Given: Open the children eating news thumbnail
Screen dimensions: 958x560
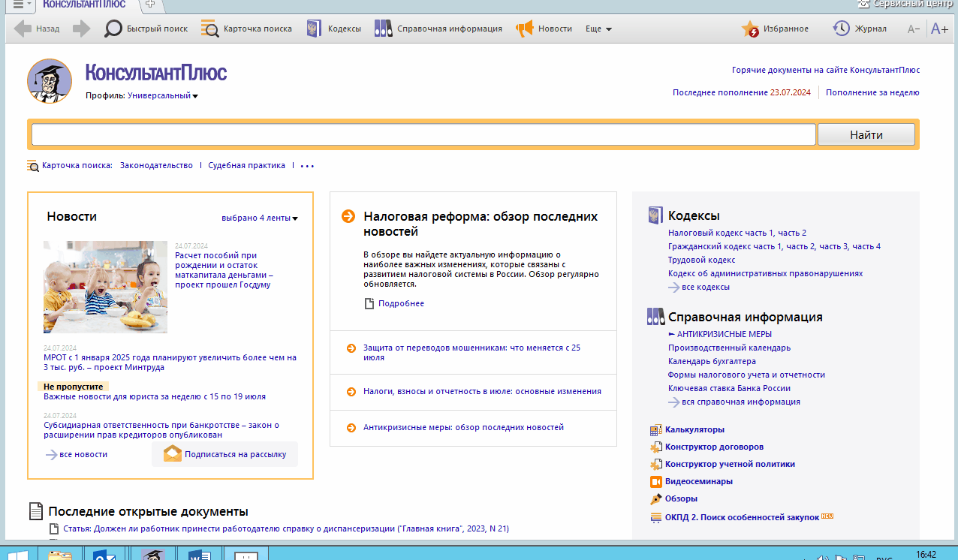Looking at the screenshot, I should click(105, 288).
